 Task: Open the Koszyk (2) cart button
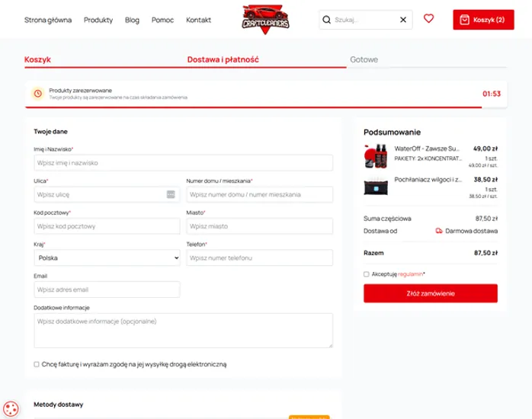(483, 20)
